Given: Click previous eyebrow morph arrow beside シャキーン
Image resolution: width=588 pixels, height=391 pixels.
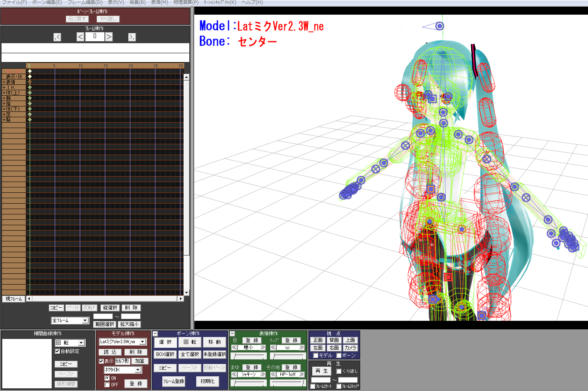Looking at the screenshot, I should (234, 374).
